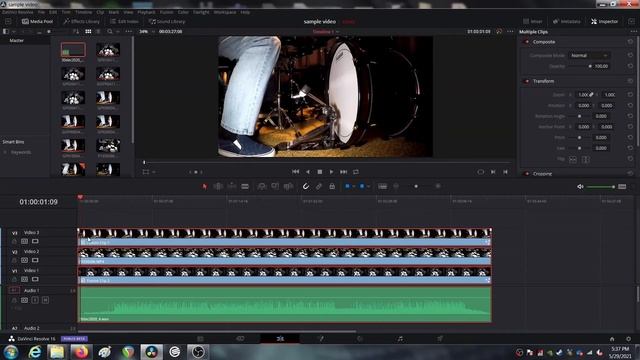This screenshot has height=360, width=640.
Task: Toggle the Cropping section enable dot
Action: pos(527,173)
